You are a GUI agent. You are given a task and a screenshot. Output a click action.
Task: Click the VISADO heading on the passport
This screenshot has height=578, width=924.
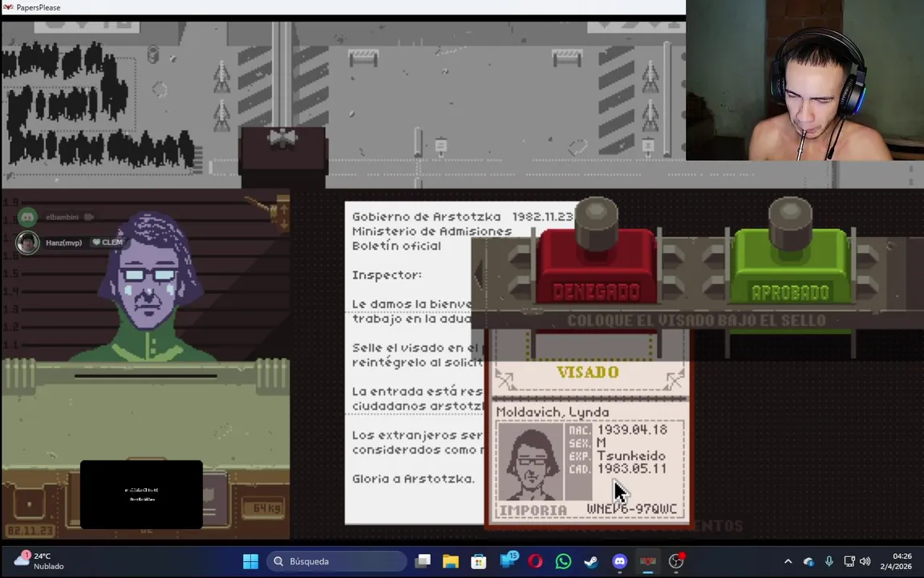[587, 372]
